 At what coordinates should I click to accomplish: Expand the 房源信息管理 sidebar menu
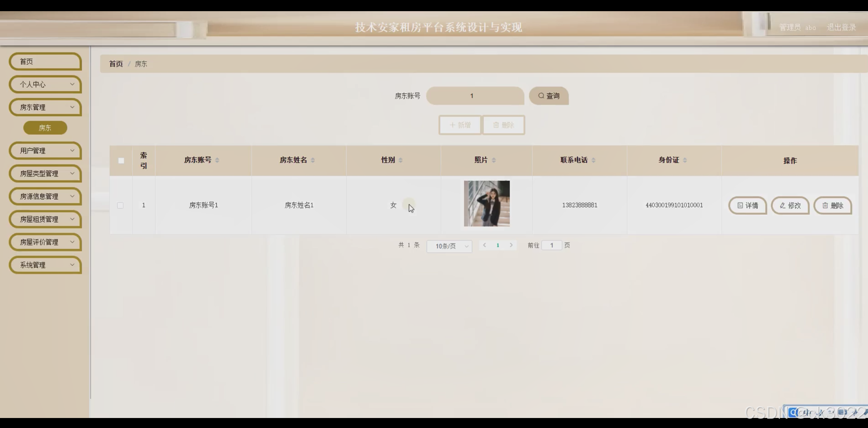[45, 197]
